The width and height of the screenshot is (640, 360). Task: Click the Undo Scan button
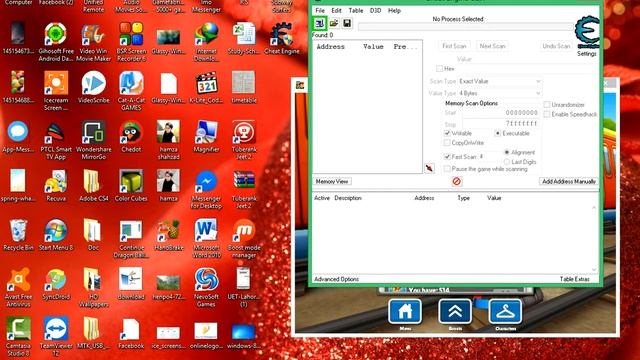[556, 46]
